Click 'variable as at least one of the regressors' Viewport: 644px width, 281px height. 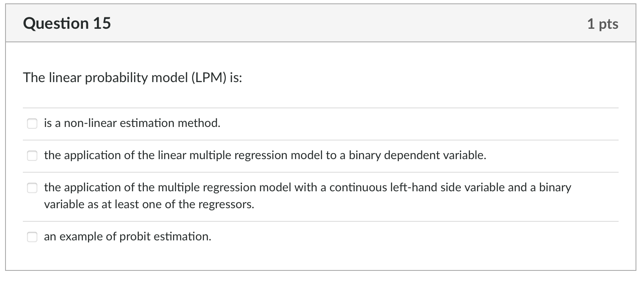(148, 204)
